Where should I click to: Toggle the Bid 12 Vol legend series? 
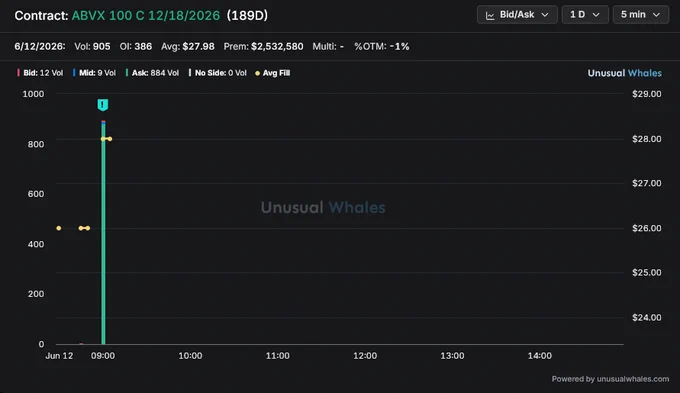[x=40, y=73]
